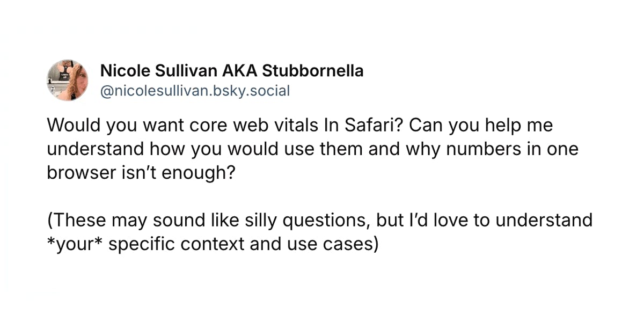Click the @nicolesullivan.bsky.social handle

(x=195, y=91)
